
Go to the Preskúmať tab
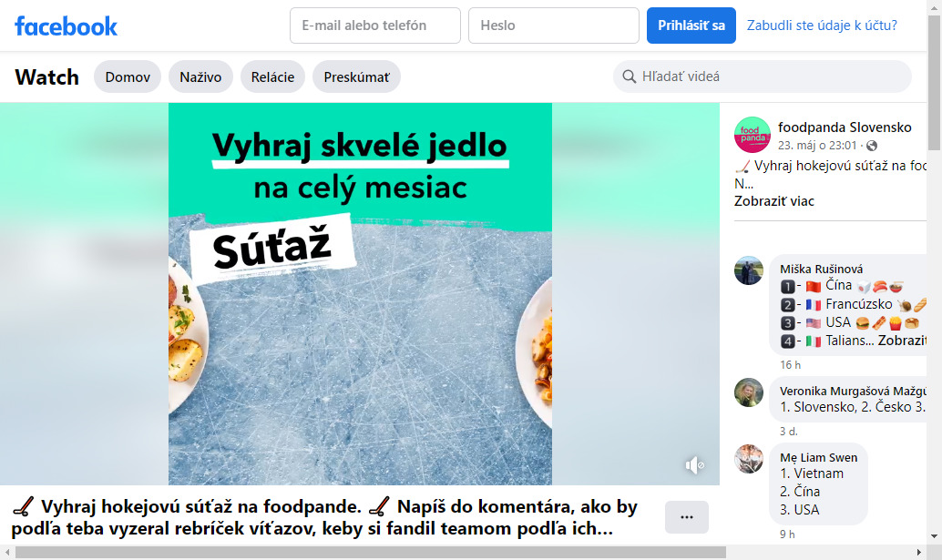(357, 76)
